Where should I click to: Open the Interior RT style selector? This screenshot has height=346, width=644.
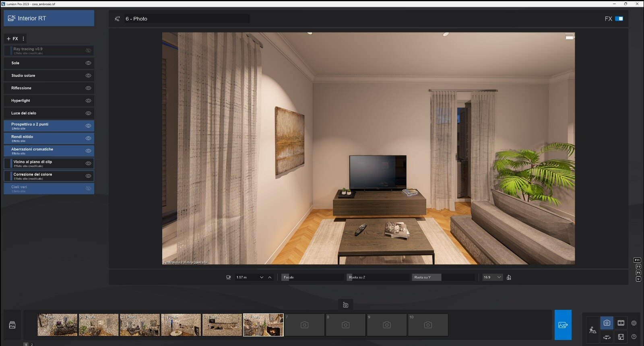[x=49, y=18]
